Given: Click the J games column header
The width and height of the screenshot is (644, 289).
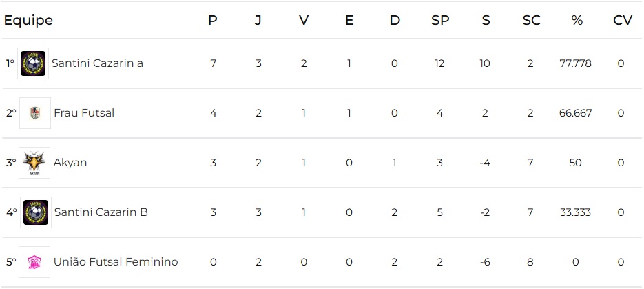Looking at the screenshot, I should point(258,21).
